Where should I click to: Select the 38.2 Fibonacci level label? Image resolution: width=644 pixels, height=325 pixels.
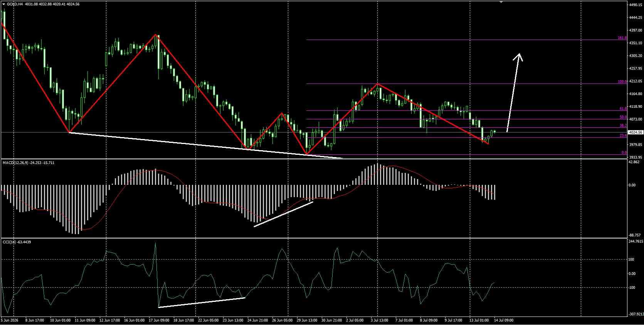[x=623, y=126]
